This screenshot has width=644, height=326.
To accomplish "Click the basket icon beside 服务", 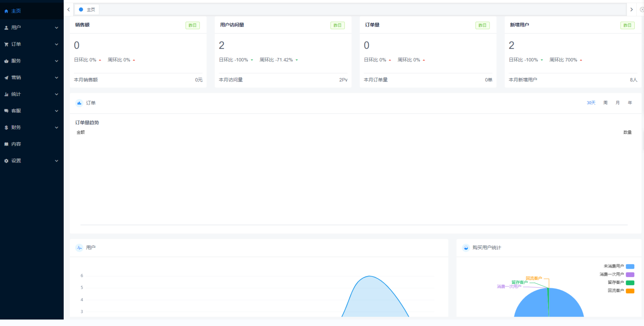I will tap(6, 61).
